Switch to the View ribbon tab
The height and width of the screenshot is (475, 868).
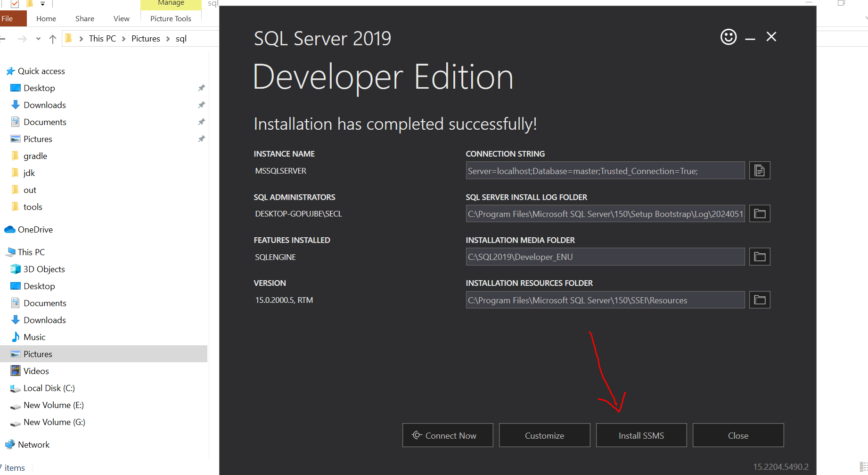(122, 18)
